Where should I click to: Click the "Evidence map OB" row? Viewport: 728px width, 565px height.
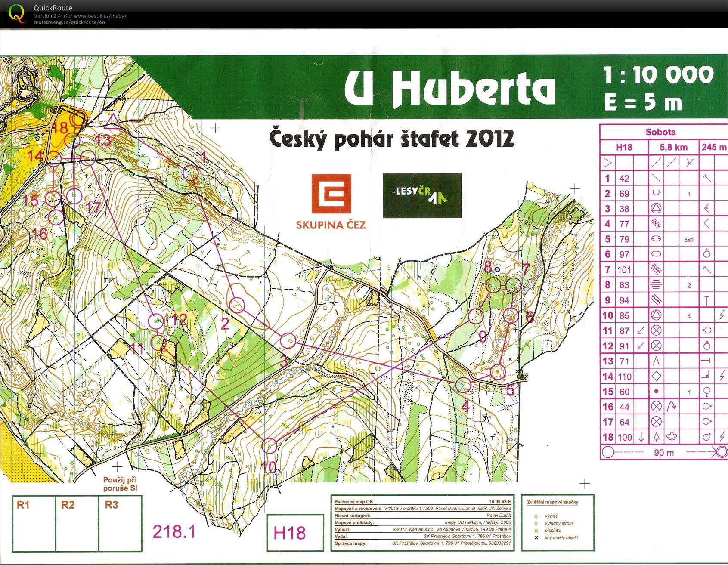(423, 501)
